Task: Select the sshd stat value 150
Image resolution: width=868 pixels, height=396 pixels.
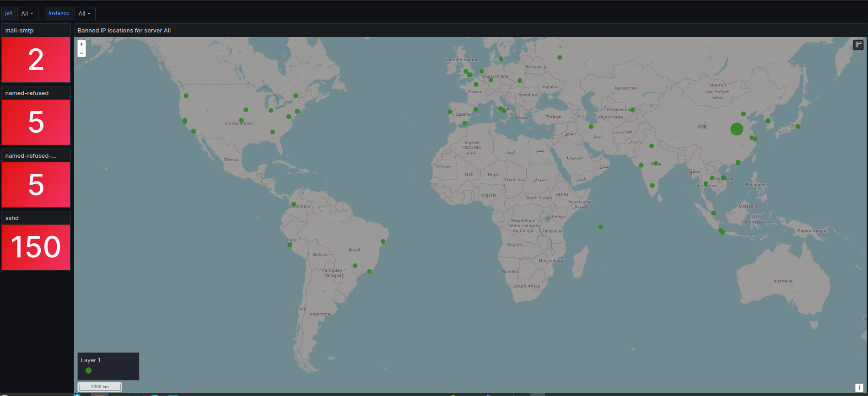Action: pyautogui.click(x=36, y=247)
